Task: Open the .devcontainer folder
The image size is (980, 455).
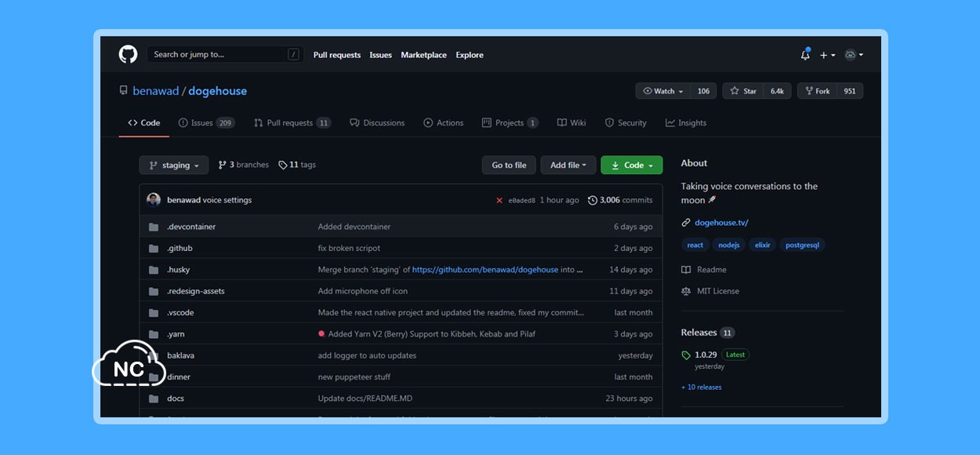Action: tap(191, 227)
